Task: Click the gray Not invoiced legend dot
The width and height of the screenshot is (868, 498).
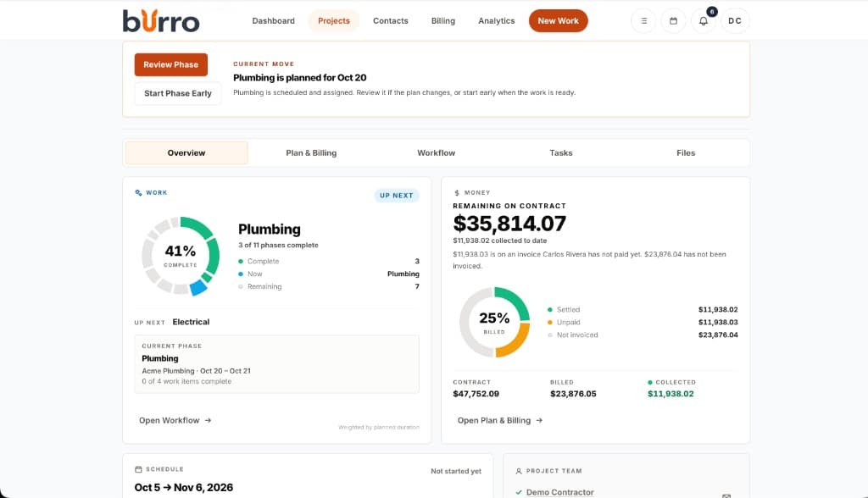Action: tap(549, 335)
